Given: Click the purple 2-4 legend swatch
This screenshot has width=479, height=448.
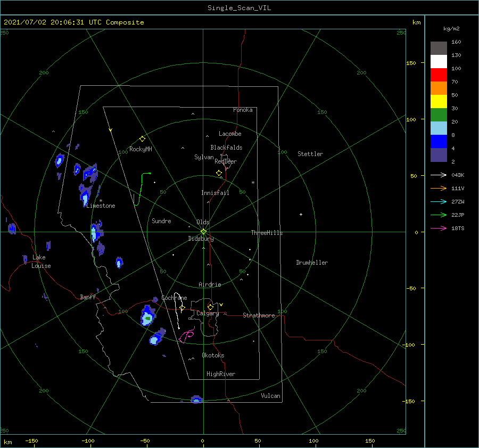Looking at the screenshot, I should click(439, 155).
